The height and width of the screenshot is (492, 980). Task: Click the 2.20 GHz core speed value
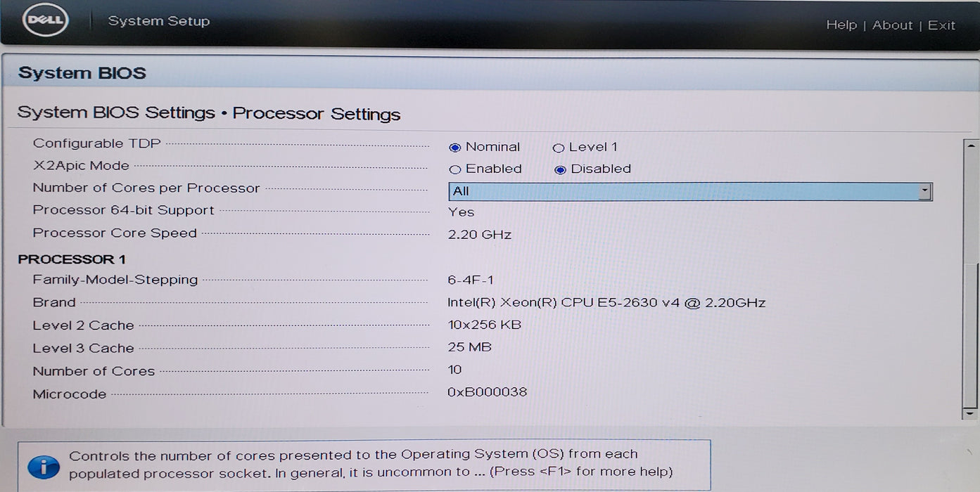tap(480, 235)
